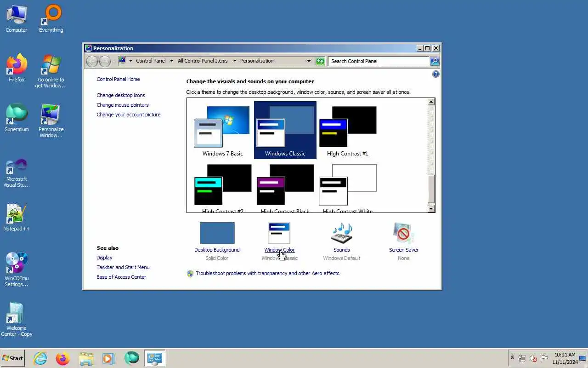Viewport: 588px width, 368px height.
Task: Open the Display link
Action: 104,258
